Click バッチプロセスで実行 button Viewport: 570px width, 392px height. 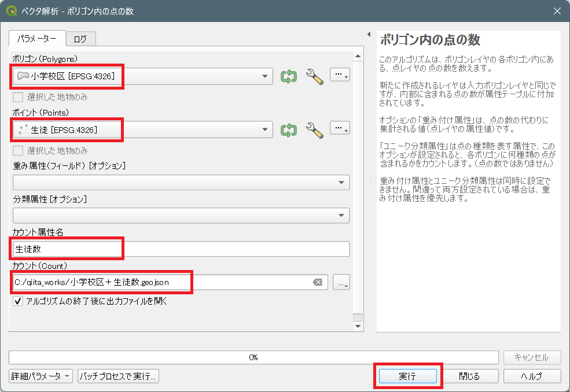[118, 376]
